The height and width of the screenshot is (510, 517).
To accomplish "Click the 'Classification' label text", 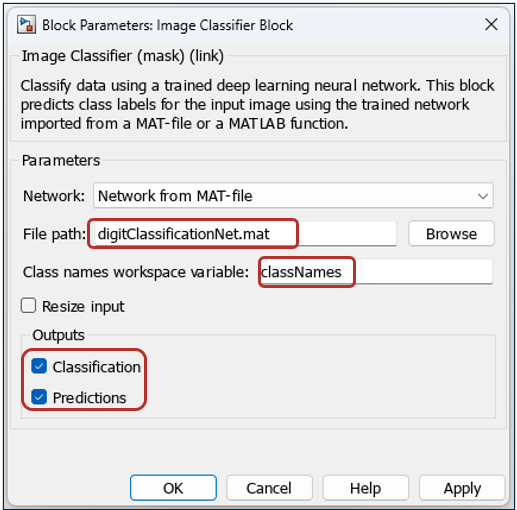I will click(97, 367).
